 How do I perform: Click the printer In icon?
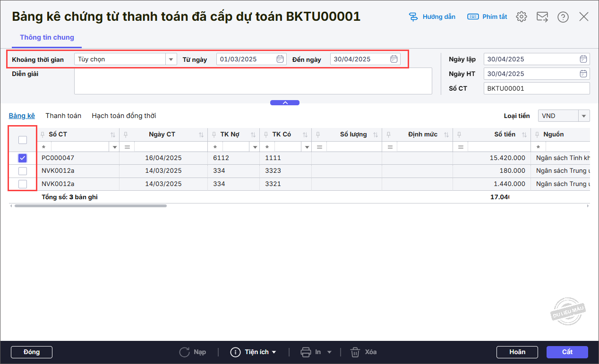pos(306,352)
